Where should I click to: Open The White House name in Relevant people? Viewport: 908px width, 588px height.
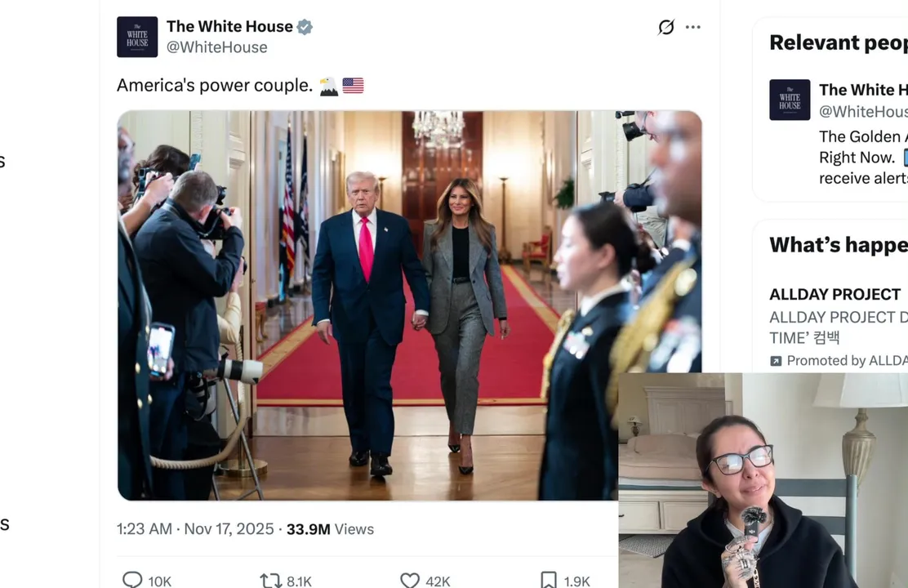[863, 90]
